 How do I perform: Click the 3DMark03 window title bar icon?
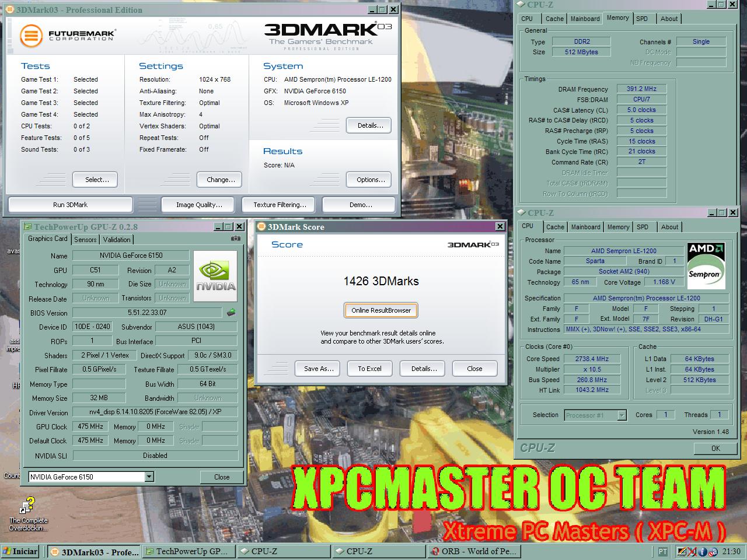[x=11, y=10]
